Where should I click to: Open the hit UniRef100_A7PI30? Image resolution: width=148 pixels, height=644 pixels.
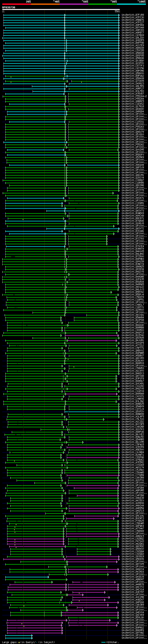click(133, 18)
